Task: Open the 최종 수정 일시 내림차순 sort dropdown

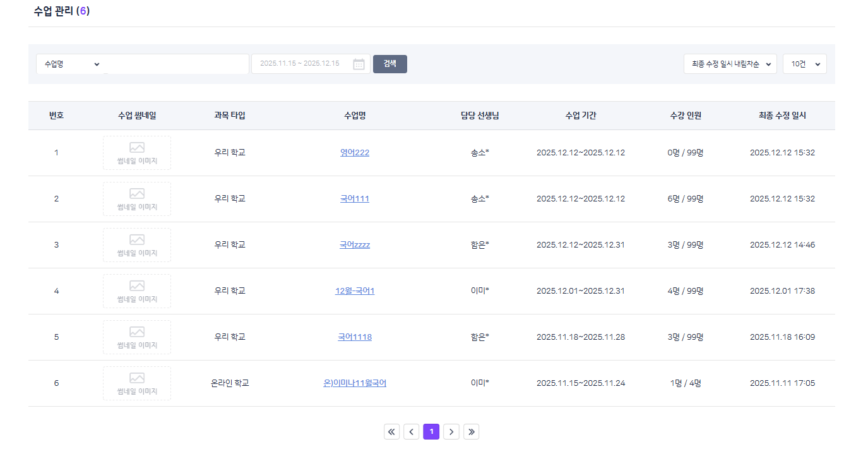Action: click(x=730, y=64)
